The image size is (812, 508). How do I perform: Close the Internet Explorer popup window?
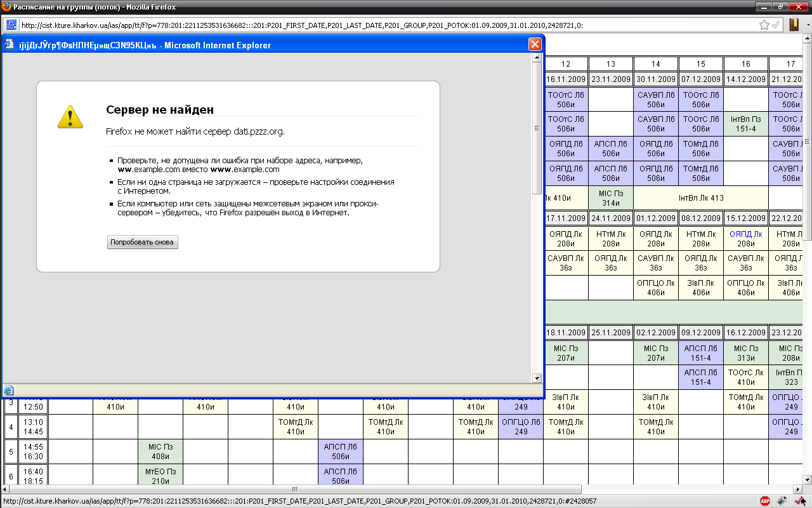[x=535, y=44]
